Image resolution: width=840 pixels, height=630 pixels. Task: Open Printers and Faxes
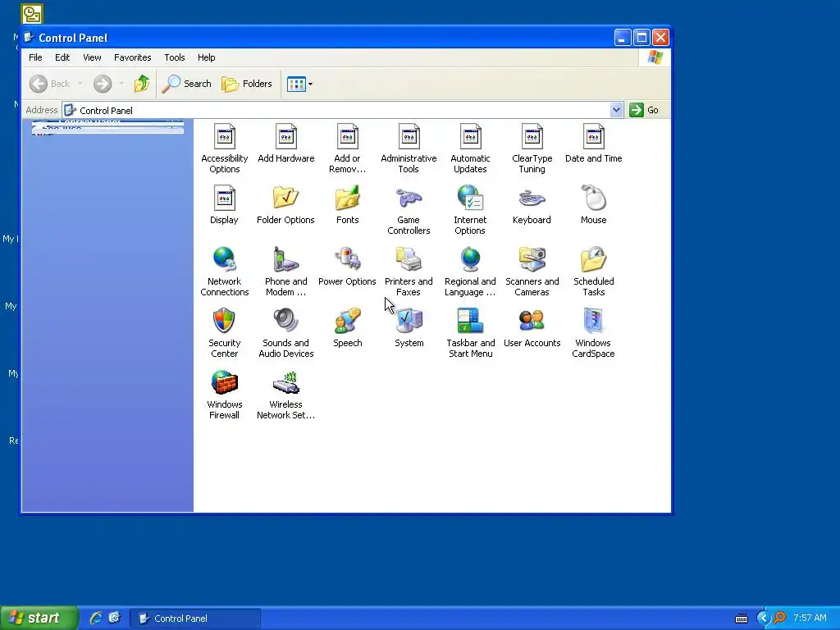tap(409, 260)
